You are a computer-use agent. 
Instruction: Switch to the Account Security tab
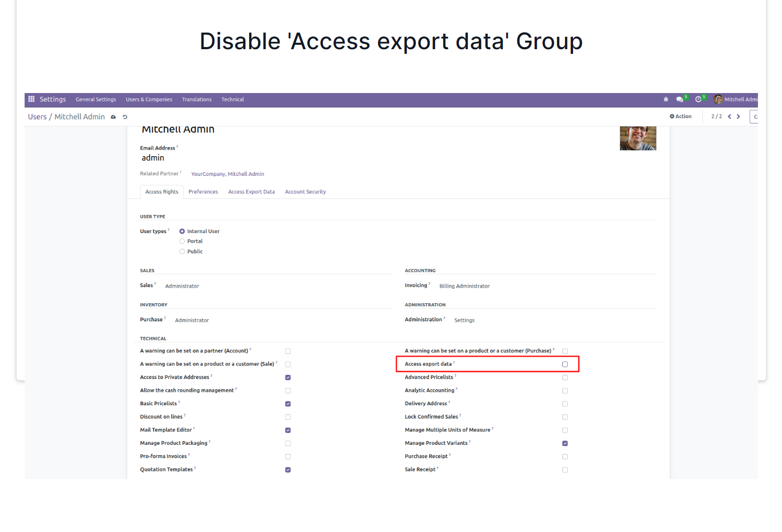pos(305,192)
